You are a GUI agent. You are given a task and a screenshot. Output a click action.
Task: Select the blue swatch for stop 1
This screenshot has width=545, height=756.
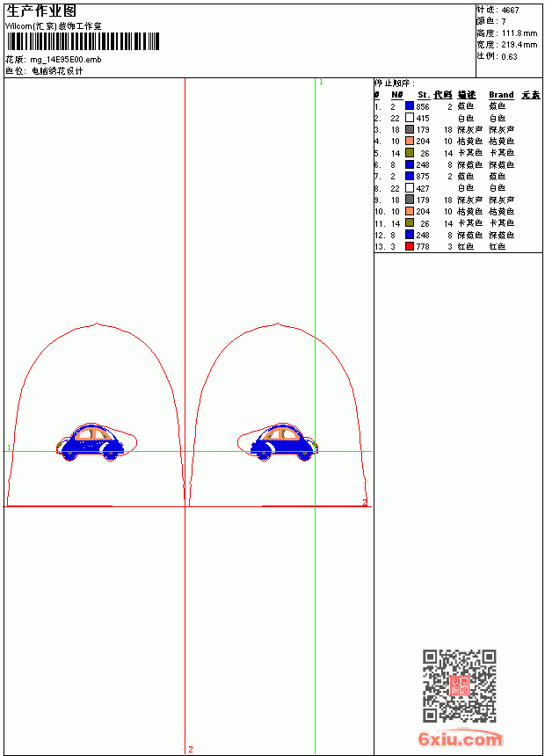[410, 106]
